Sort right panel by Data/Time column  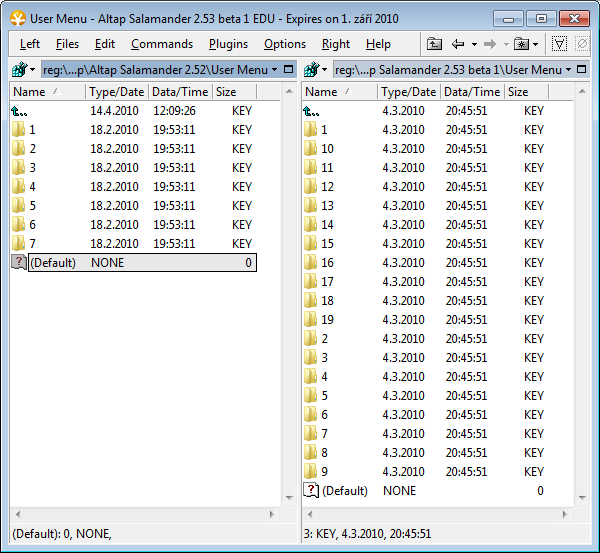[472, 92]
